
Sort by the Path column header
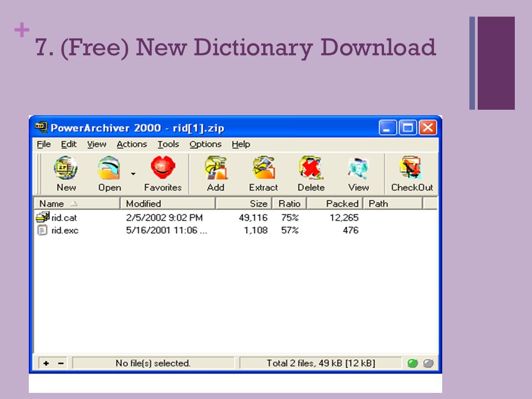coord(393,203)
